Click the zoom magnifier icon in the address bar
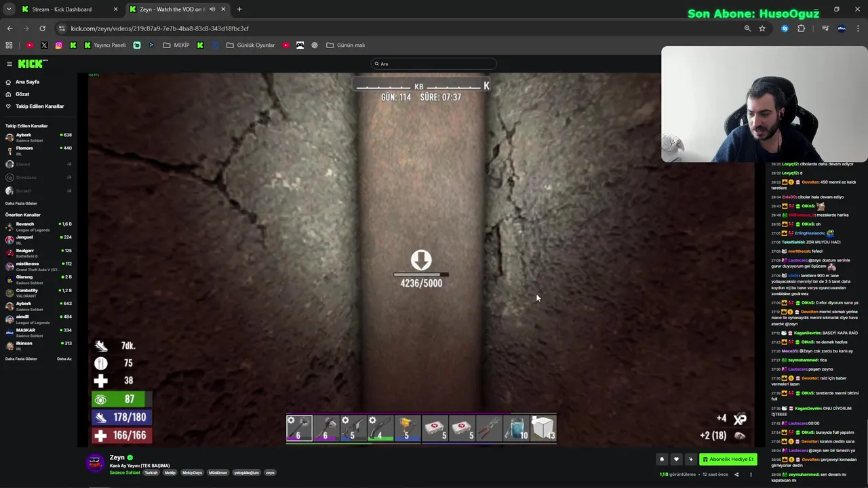The width and height of the screenshot is (868, 488). [x=747, y=28]
